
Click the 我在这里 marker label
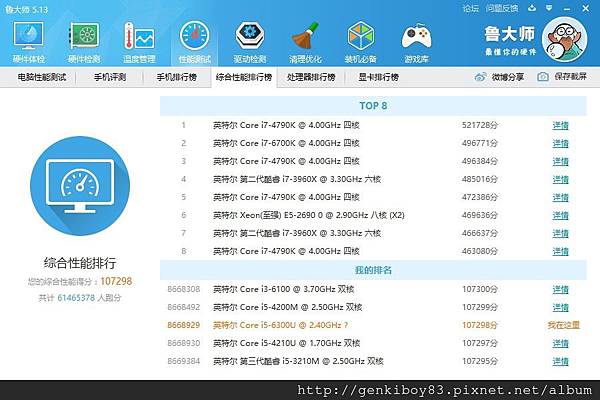pos(563,325)
